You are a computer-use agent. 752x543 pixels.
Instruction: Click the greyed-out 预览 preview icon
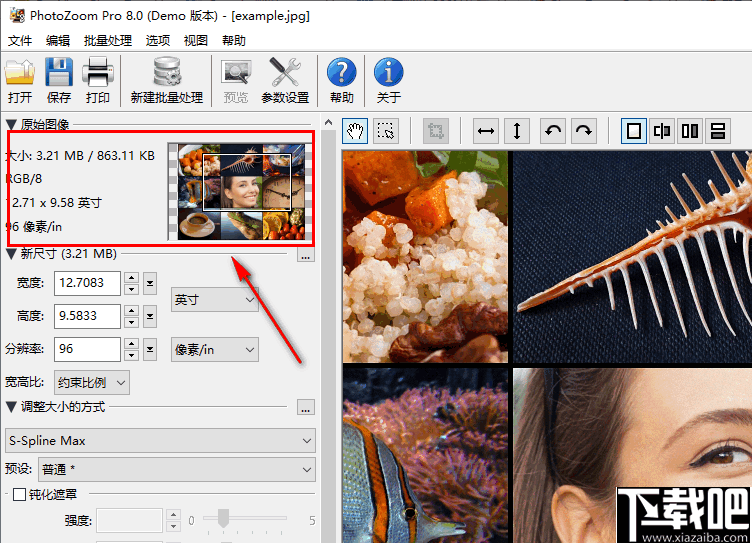pos(235,73)
